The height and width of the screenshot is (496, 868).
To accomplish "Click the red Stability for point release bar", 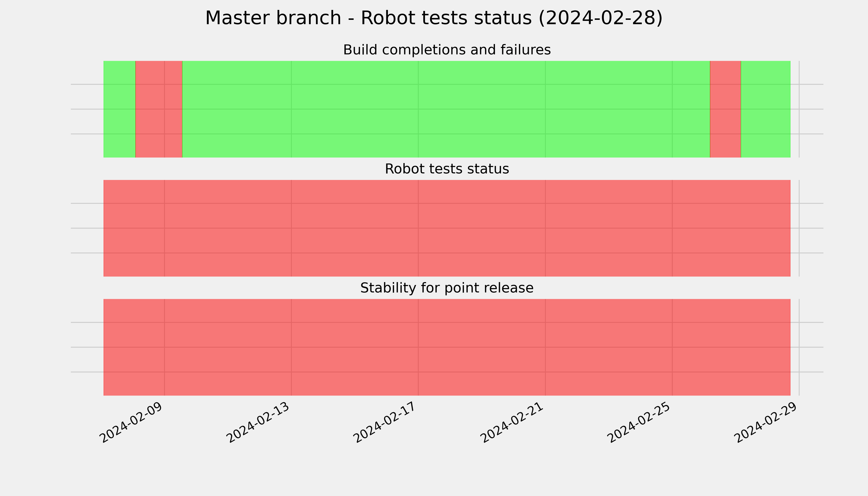I will [x=447, y=347].
